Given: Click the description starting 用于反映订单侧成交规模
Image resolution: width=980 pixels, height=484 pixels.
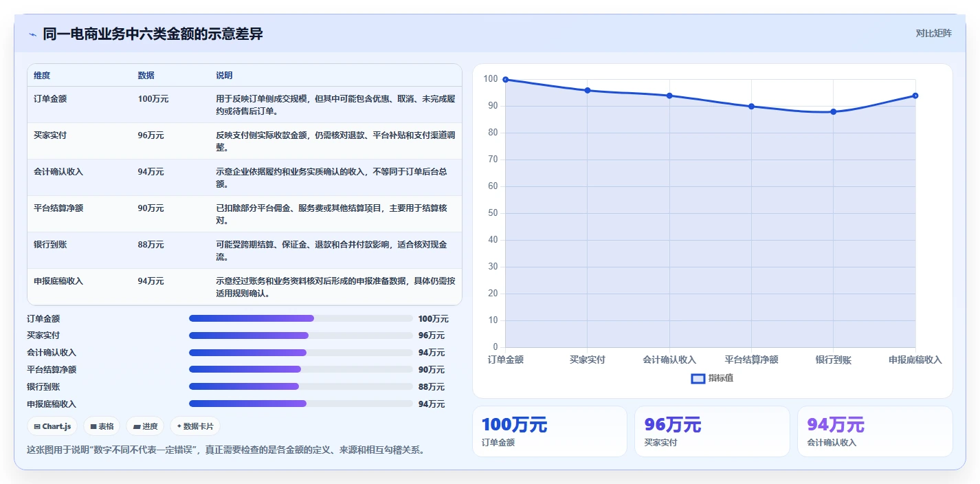Looking at the screenshot, I should coord(335,105).
